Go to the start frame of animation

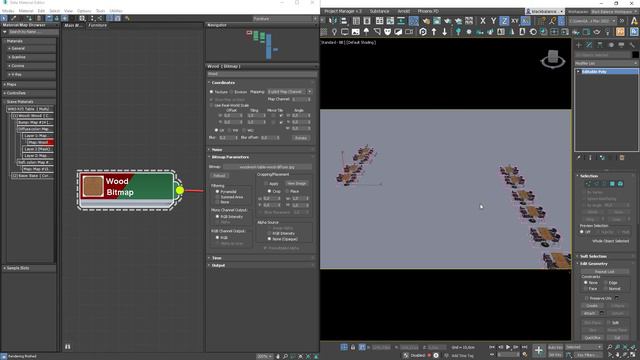coord(492,347)
